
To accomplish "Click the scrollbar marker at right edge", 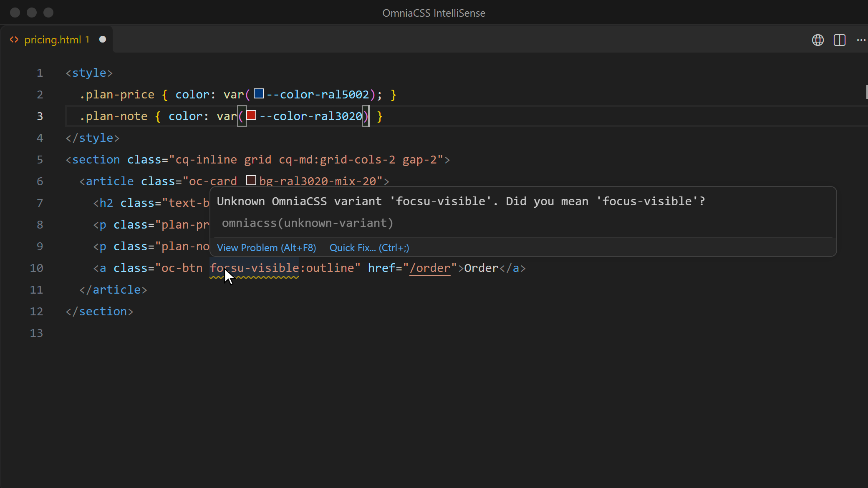I will [x=867, y=92].
